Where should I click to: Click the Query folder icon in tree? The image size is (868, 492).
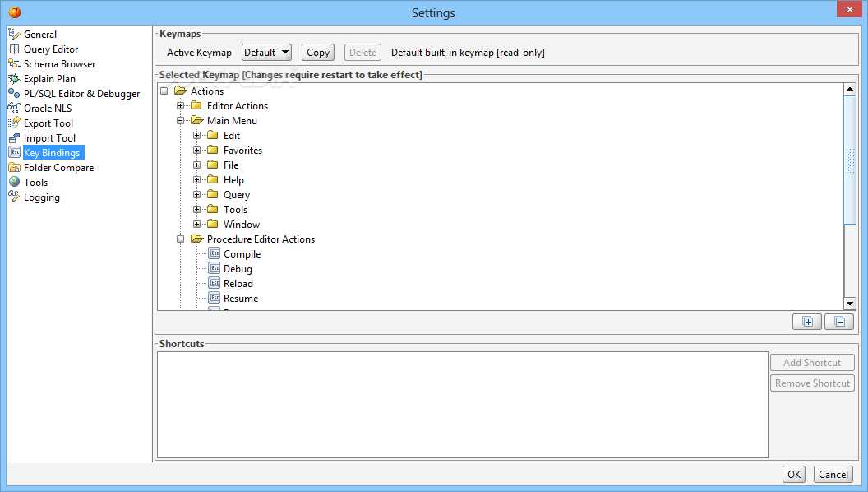click(213, 194)
